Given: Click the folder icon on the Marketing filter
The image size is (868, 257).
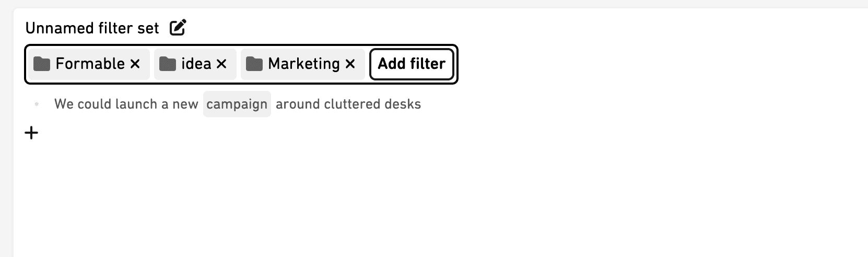Looking at the screenshot, I should click(x=254, y=64).
